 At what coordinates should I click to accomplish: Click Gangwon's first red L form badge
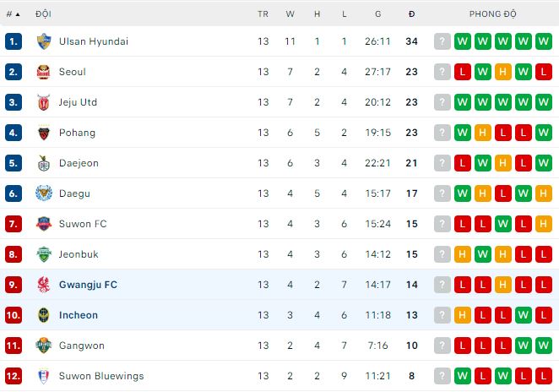(x=463, y=346)
